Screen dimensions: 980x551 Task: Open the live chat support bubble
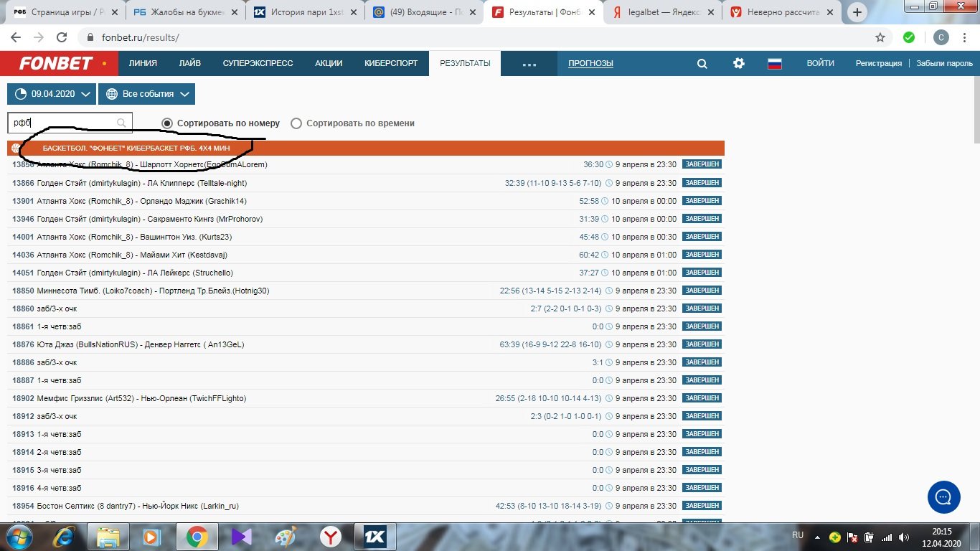click(x=943, y=496)
